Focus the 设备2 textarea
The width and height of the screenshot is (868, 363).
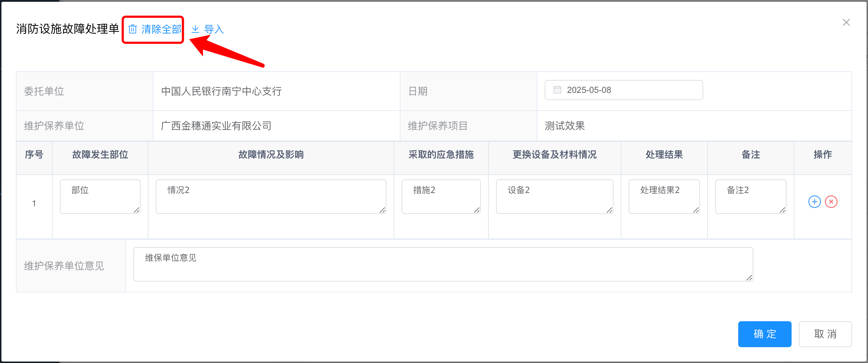[x=555, y=197]
